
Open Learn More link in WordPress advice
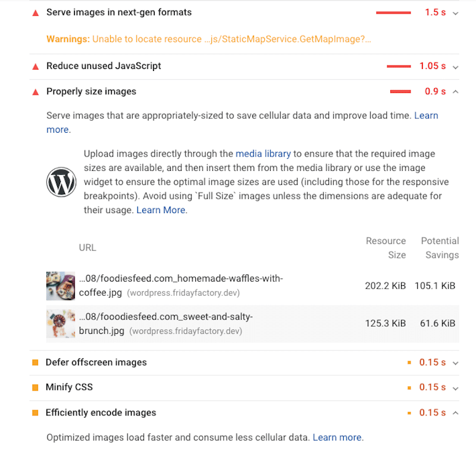tap(161, 210)
